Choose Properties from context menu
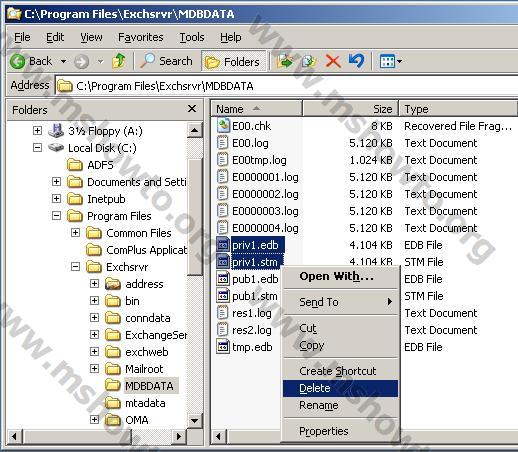Image resolution: width=518 pixels, height=452 pixels. coord(340,431)
